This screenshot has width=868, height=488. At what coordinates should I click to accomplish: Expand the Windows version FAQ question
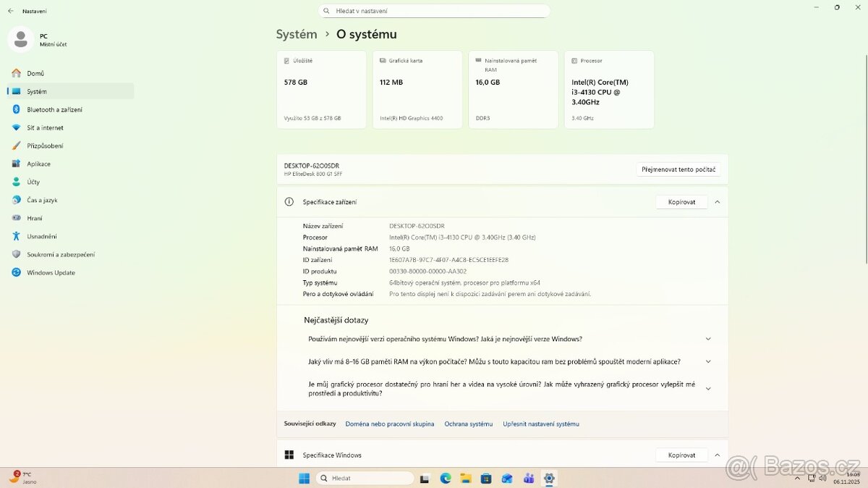708,338
